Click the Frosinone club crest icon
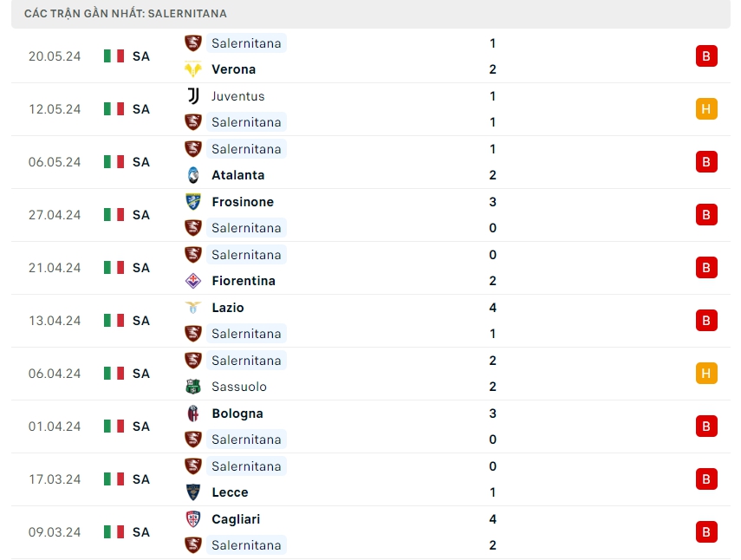The width and height of the screenshot is (741, 560). pos(192,202)
